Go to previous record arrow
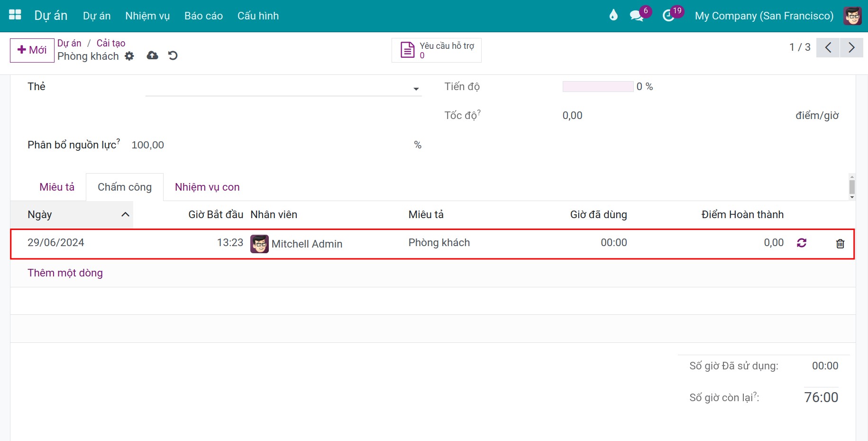This screenshot has height=441, width=868. point(828,47)
